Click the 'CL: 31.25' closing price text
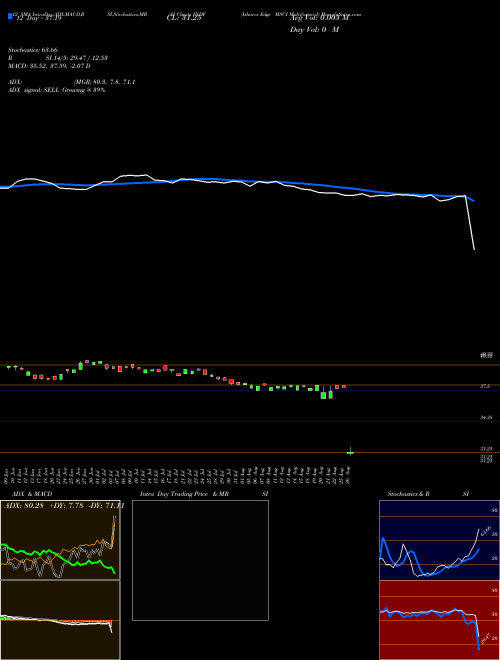500x660 pixels. point(184,19)
